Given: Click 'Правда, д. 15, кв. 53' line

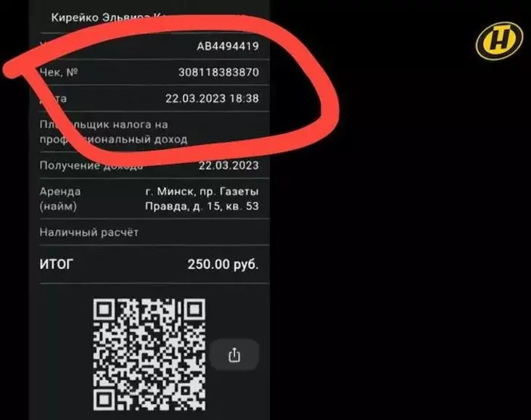Looking at the screenshot, I should click(202, 206).
